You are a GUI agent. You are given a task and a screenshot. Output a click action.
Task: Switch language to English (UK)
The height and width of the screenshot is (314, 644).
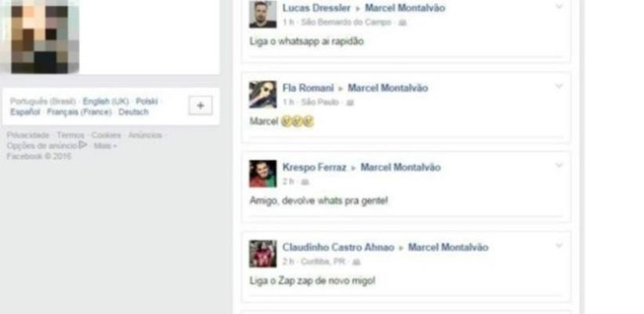(106, 101)
